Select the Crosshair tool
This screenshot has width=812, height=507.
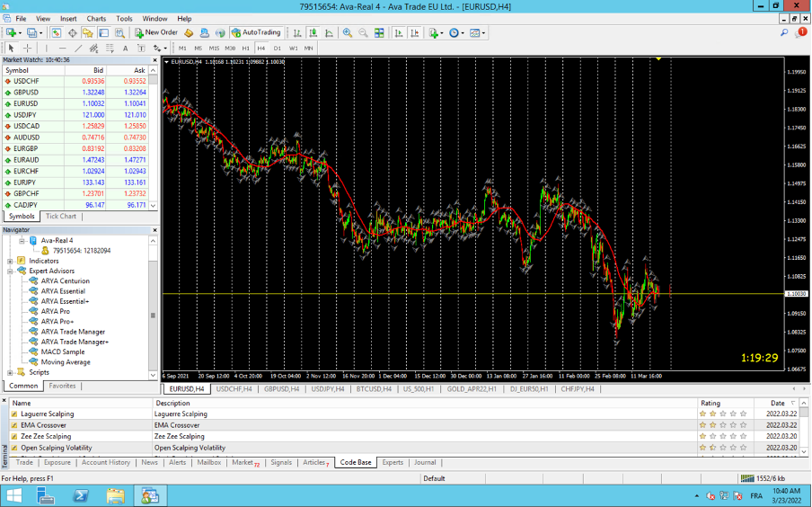point(28,49)
